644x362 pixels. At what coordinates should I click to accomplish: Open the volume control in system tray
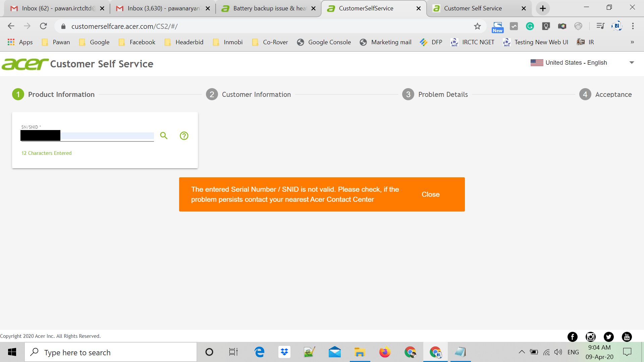(558, 352)
